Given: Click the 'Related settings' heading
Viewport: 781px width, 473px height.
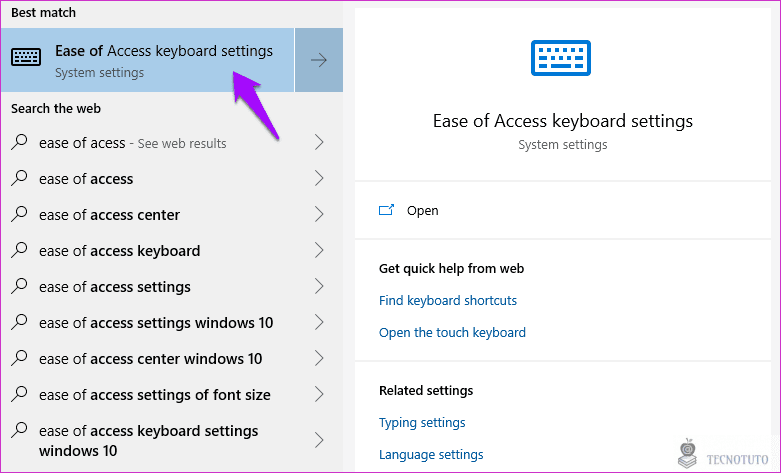Looking at the screenshot, I should 426,391.
